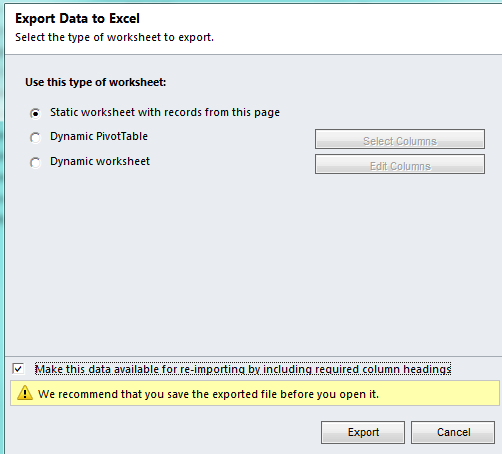
Task: Click the 'Make this data available for re-importing' label
Action: (243, 369)
